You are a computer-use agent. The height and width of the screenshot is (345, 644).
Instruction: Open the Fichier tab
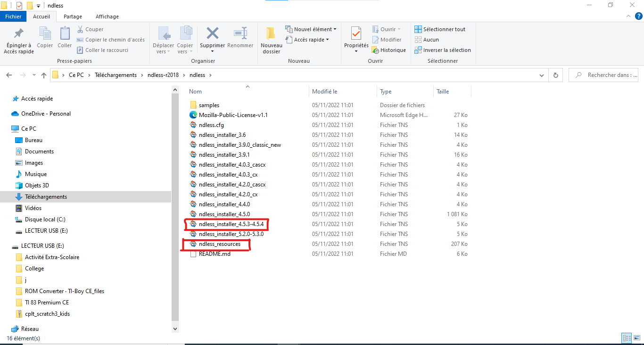coord(13,17)
